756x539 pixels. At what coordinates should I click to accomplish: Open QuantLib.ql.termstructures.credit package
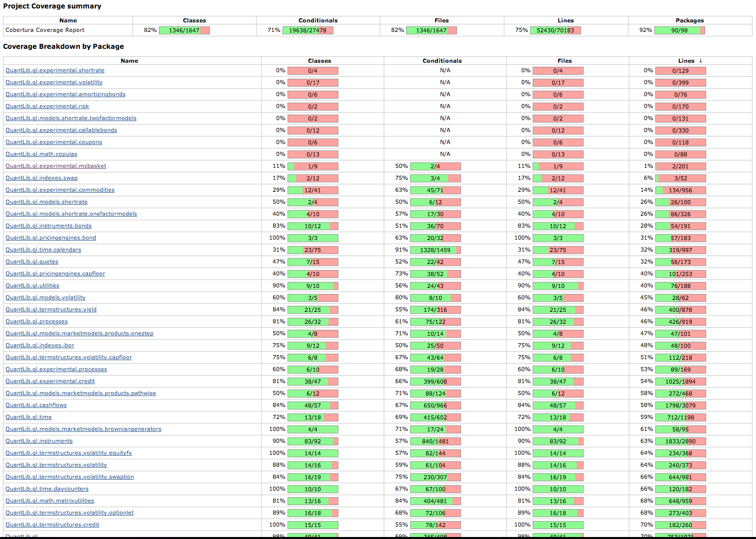pos(52,525)
